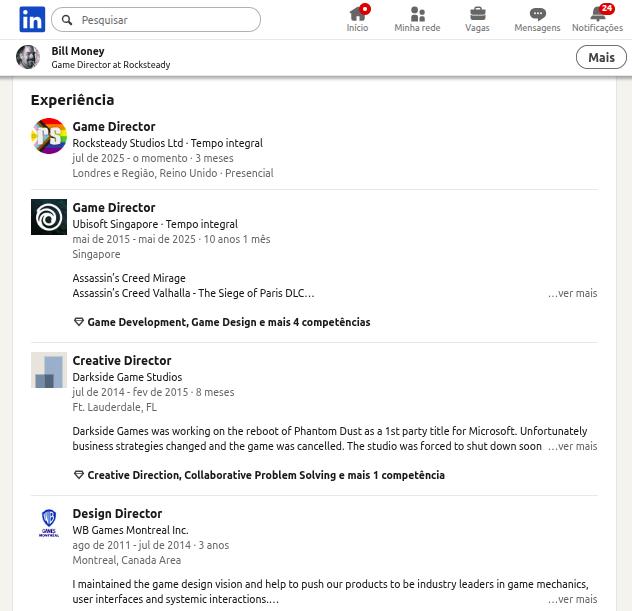Click the Experiência section heading
This screenshot has height=611, width=632.
point(73,100)
